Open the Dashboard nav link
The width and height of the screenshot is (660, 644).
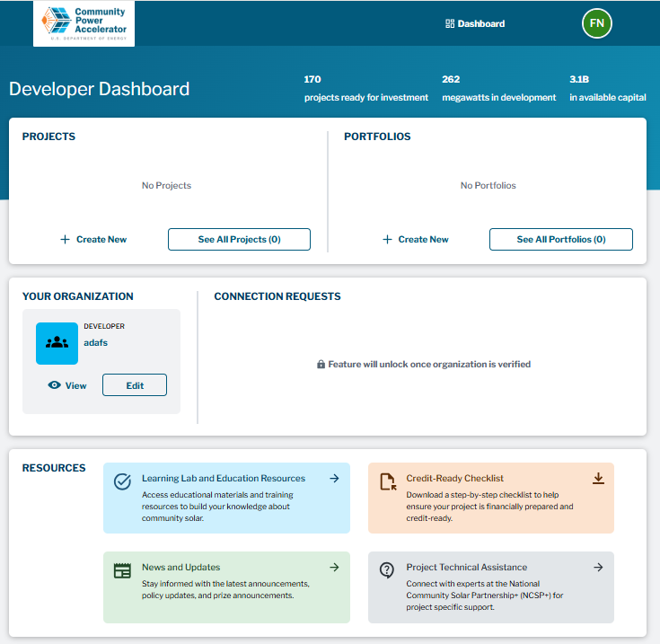click(x=475, y=23)
